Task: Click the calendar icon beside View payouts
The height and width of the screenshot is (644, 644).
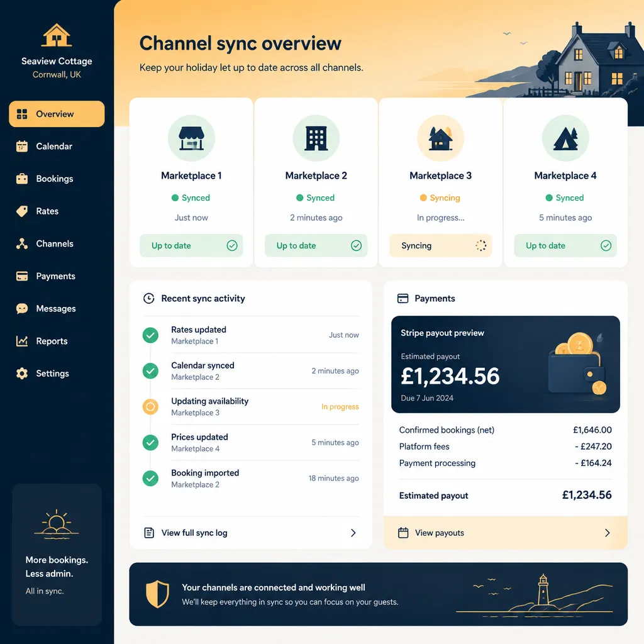Action: pyautogui.click(x=403, y=533)
